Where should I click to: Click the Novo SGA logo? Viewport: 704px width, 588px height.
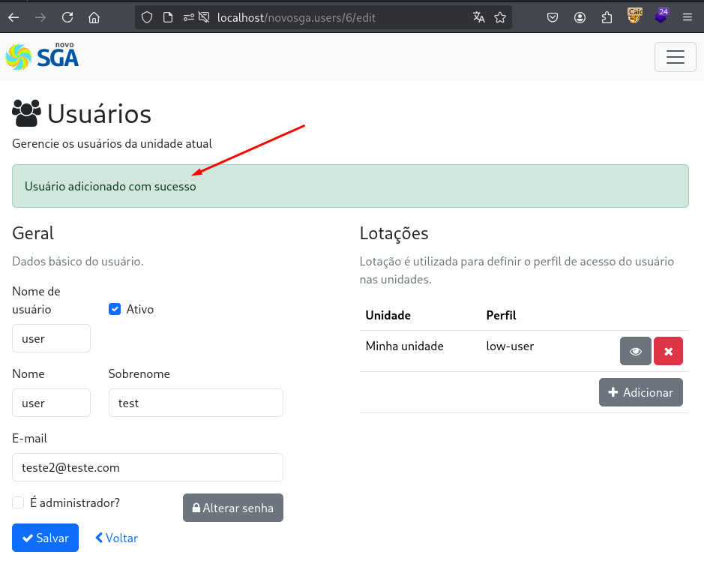[x=42, y=56]
